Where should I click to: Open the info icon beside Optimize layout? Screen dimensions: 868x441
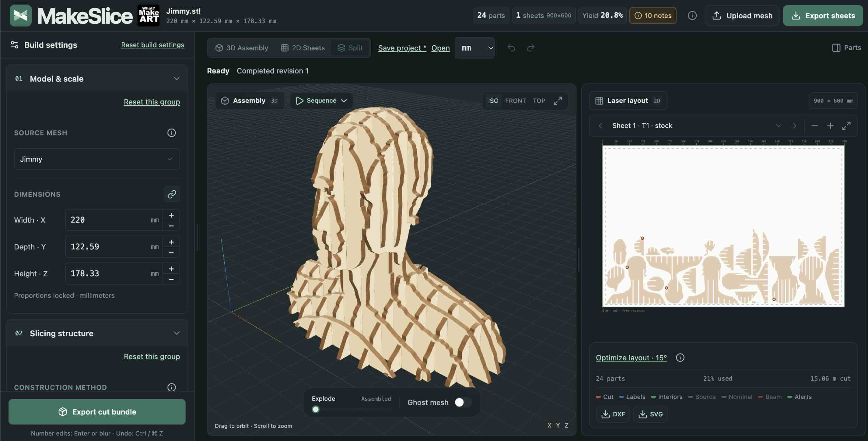pyautogui.click(x=680, y=357)
